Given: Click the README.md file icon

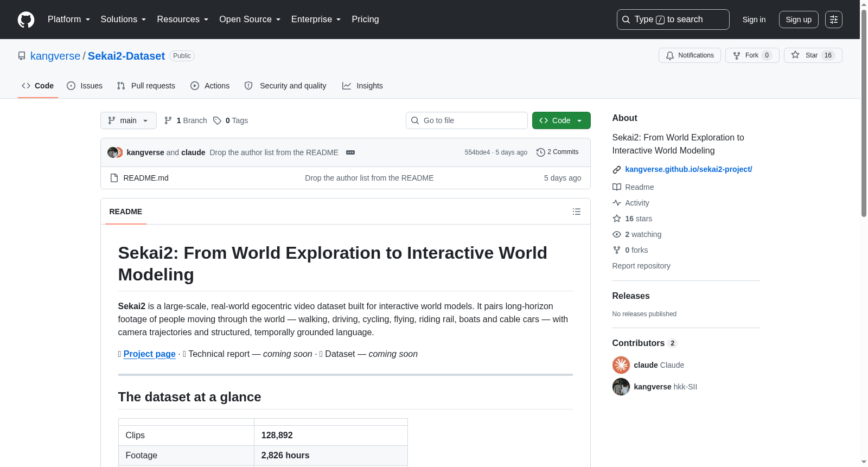Looking at the screenshot, I should click(x=114, y=178).
